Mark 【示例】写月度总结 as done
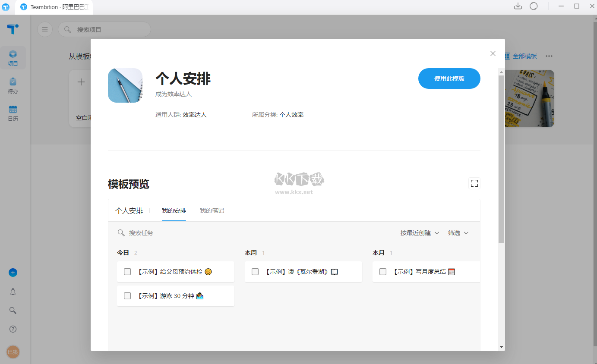 [x=382, y=271]
